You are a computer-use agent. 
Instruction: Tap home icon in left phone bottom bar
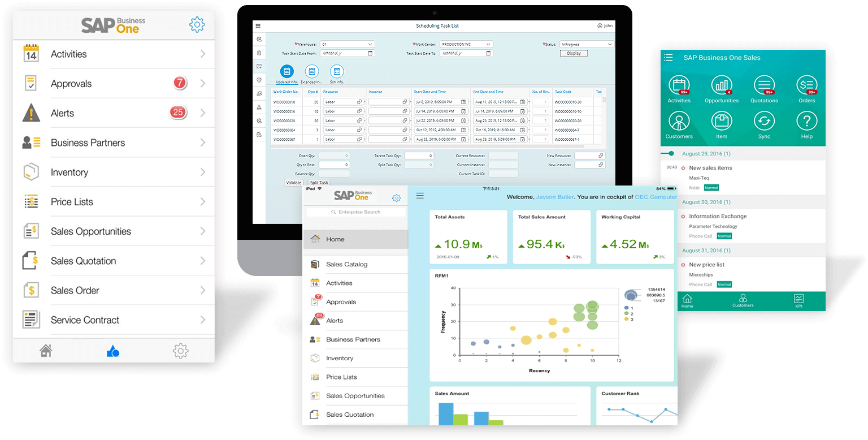[46, 351]
